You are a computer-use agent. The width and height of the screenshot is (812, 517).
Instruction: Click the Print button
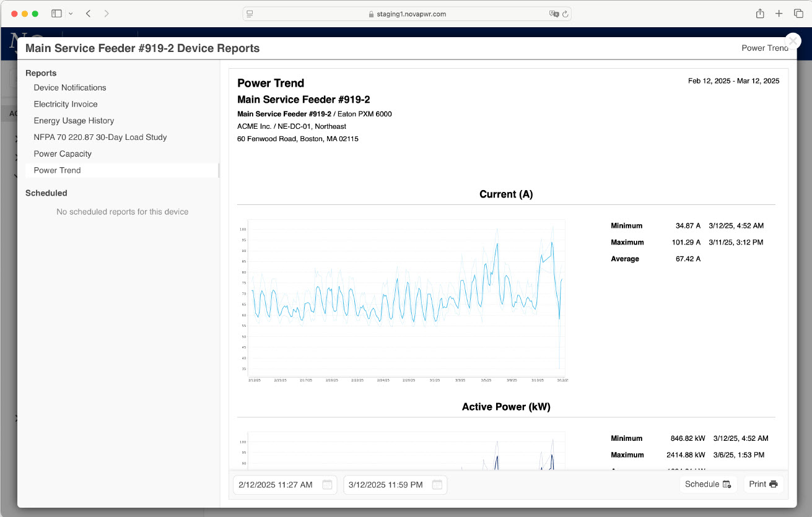763,484
